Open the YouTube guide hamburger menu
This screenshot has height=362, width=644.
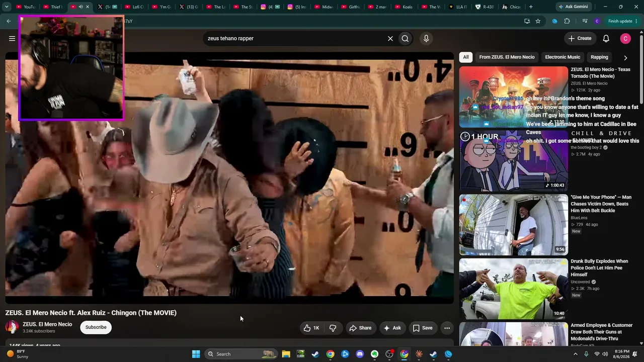coord(12,38)
